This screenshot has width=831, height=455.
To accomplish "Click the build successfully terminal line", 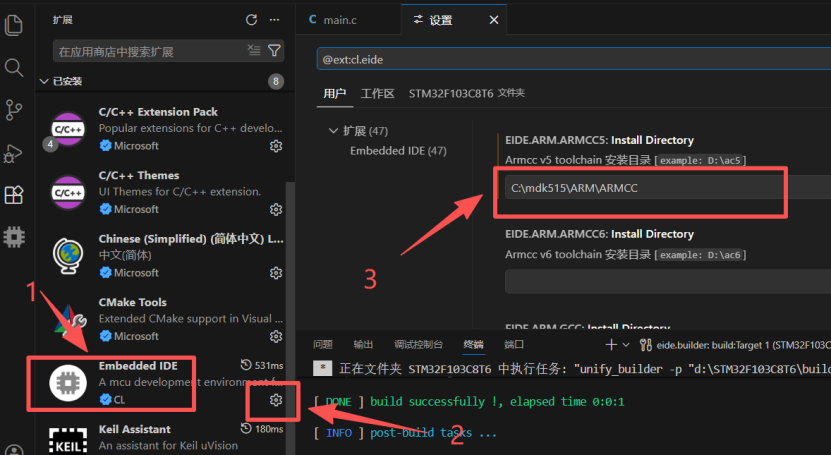I will point(469,402).
